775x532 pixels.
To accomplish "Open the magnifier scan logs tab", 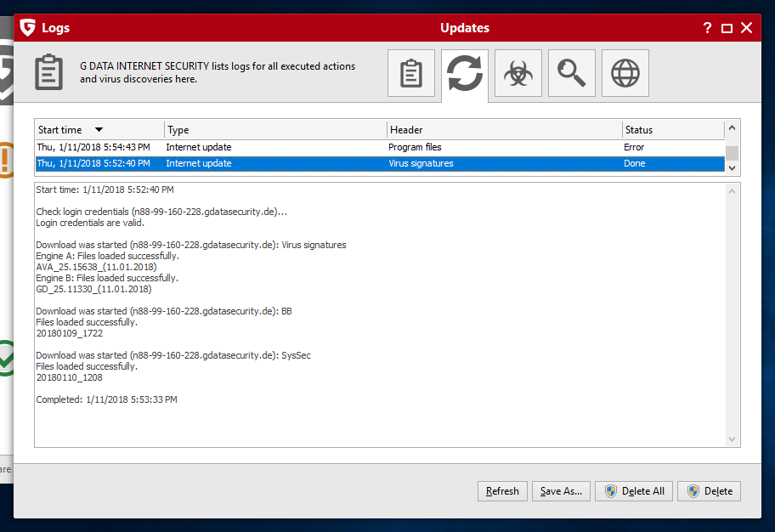I will click(x=571, y=73).
